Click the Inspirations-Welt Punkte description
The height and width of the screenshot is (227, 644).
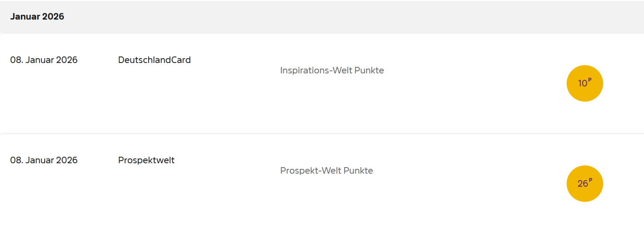(x=332, y=70)
